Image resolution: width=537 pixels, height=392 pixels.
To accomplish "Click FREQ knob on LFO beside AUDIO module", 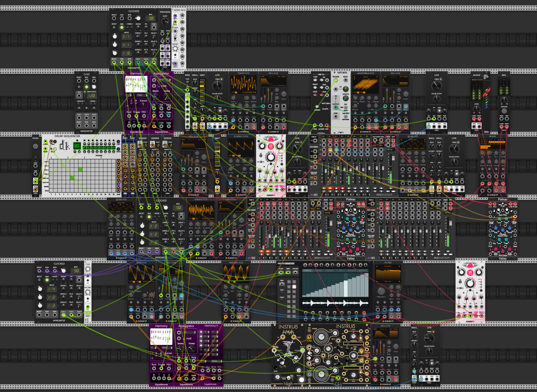I will tap(437, 85).
